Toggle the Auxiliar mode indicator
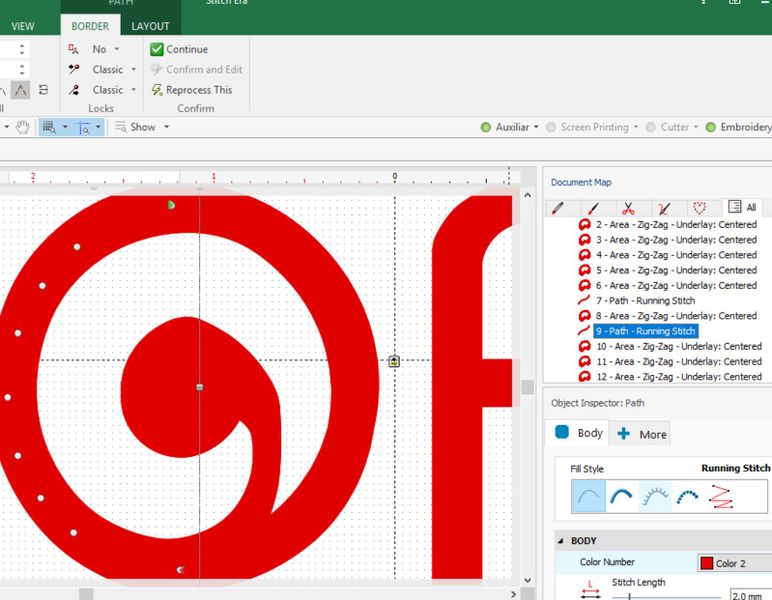Screen dimensions: 772x600 point(485,127)
